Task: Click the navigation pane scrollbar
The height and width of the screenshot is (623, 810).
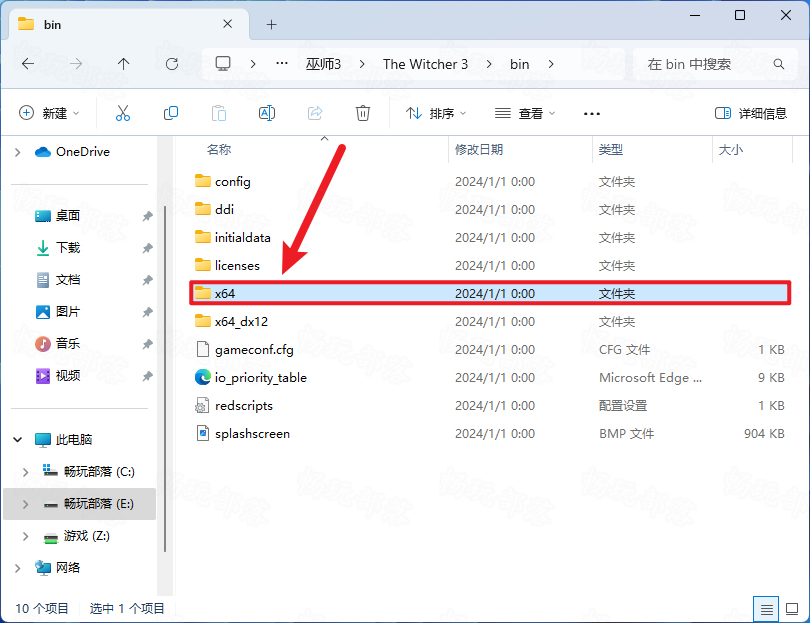Action: tap(165, 378)
